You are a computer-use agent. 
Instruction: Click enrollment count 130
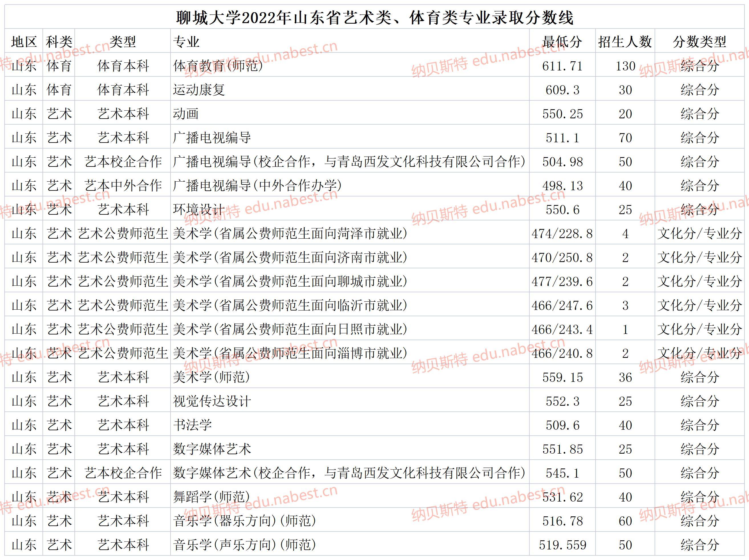625,66
